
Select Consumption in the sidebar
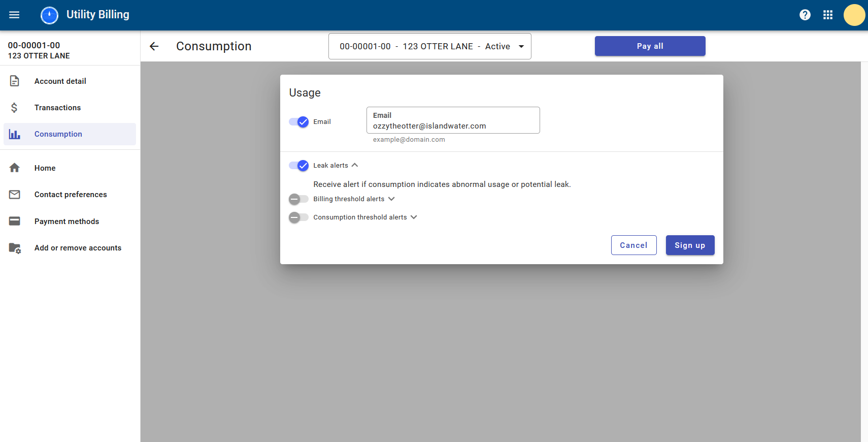[70, 134]
